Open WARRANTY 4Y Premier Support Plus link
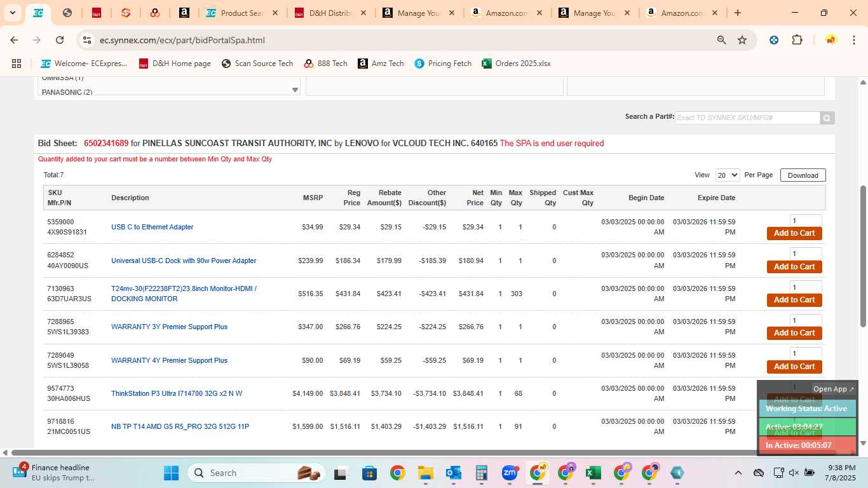The height and width of the screenshot is (488, 868). tap(169, 360)
